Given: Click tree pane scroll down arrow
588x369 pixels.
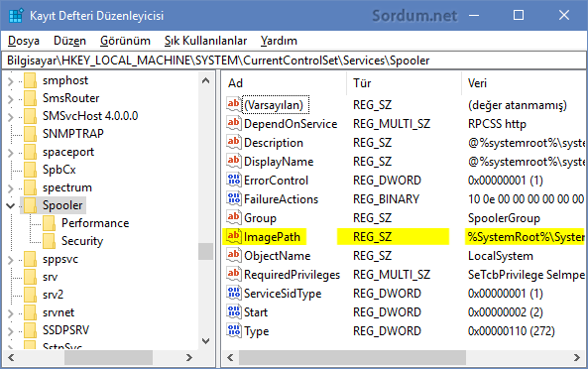Looking at the screenshot, I should (205, 341).
